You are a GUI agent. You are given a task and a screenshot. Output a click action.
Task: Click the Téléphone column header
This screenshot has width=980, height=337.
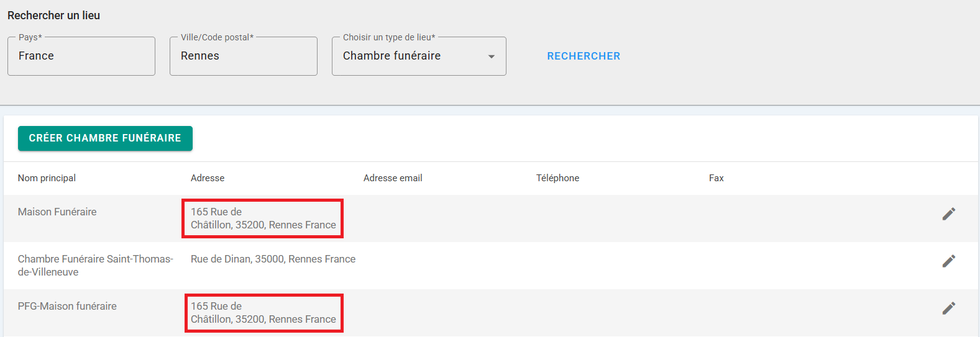557,178
